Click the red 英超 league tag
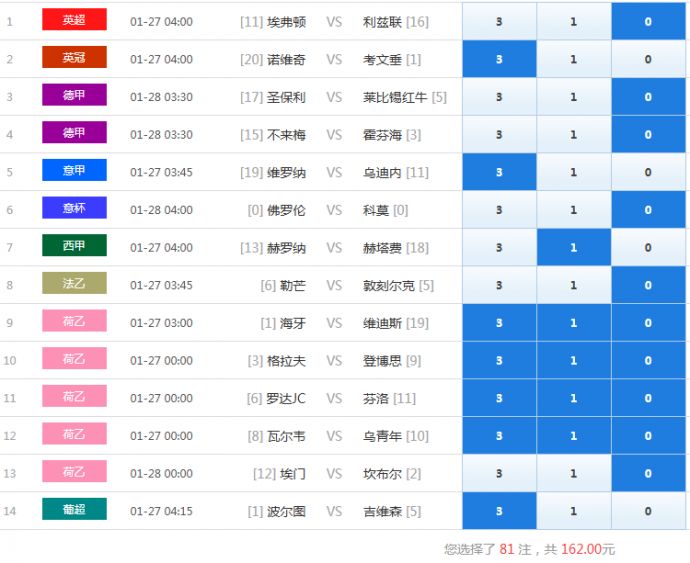This screenshot has width=690, height=563. click(x=74, y=20)
